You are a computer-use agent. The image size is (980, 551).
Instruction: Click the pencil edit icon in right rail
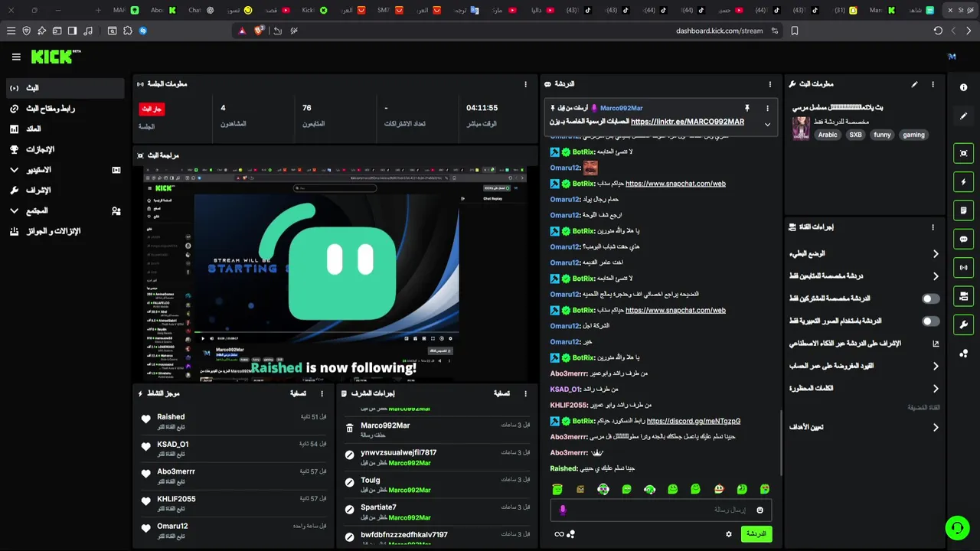[963, 116]
